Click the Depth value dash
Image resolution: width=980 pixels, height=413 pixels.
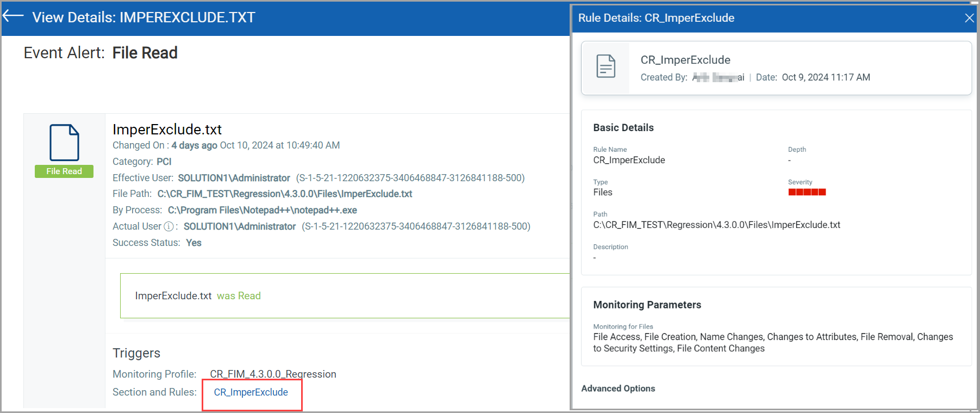tap(790, 161)
